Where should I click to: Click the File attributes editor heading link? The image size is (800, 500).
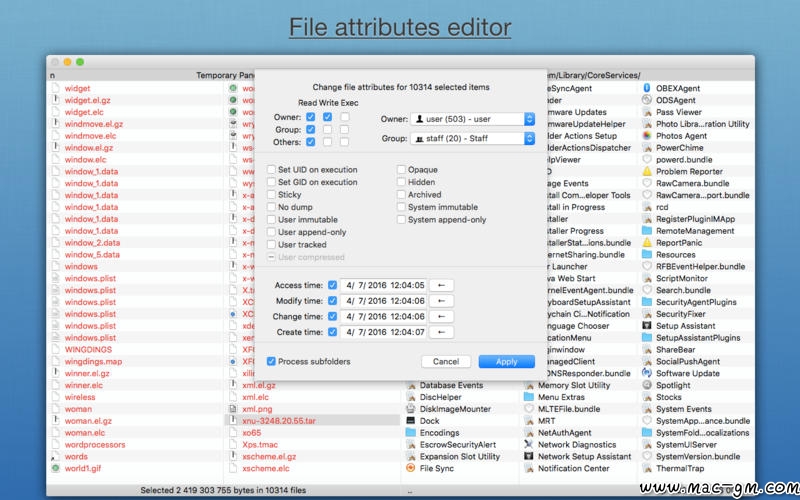[x=400, y=27]
